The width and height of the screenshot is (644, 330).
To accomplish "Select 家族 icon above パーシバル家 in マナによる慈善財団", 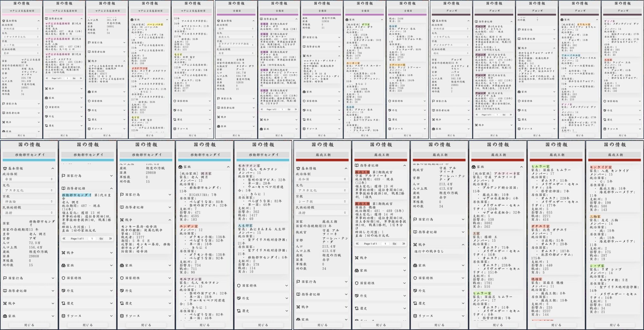I will click(x=132, y=20).
